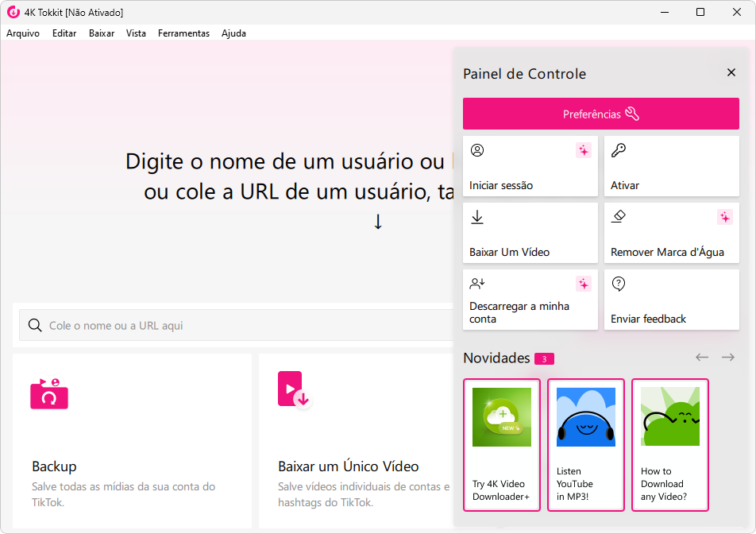Click the magnifier icon in search bar
The image size is (756, 534).
tap(35, 325)
